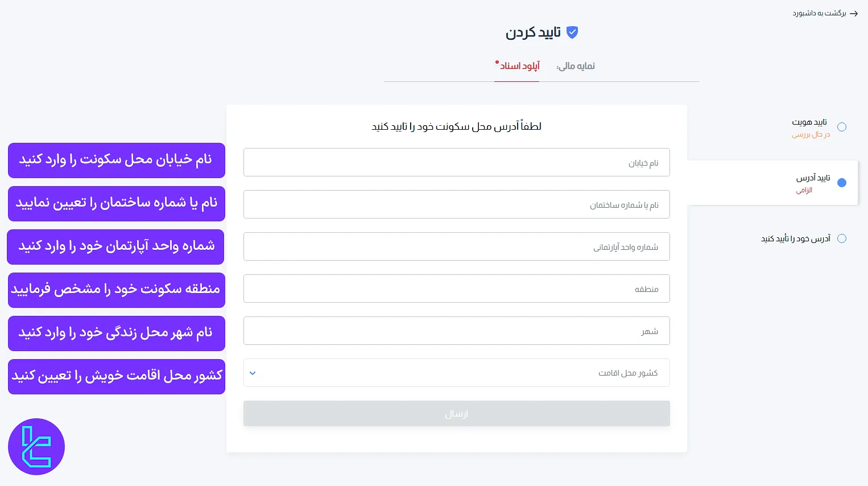Image resolution: width=868 pixels, height=486 pixels.
Task: Click the منطقه region input field
Action: pyautogui.click(x=456, y=289)
